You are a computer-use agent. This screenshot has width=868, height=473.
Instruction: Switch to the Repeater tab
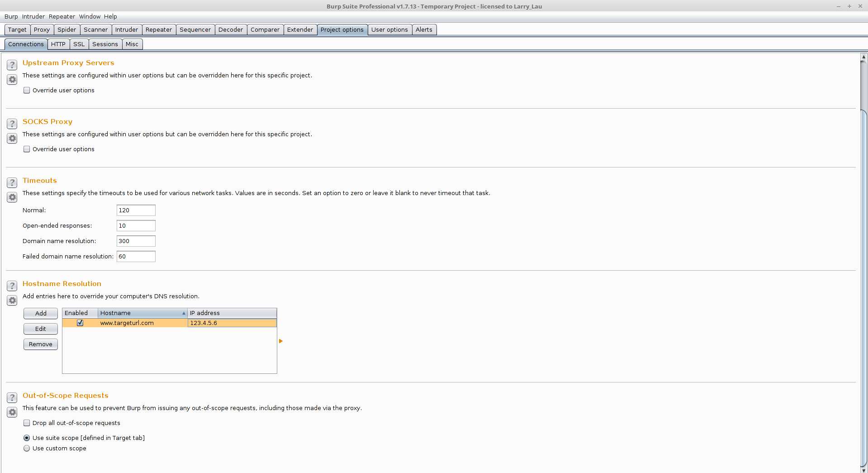pos(159,29)
